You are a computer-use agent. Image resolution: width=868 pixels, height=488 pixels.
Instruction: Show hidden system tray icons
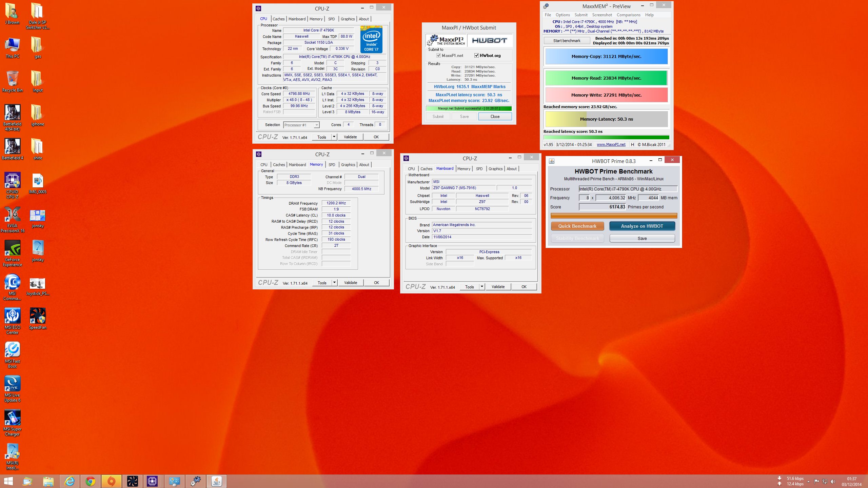pos(808,482)
